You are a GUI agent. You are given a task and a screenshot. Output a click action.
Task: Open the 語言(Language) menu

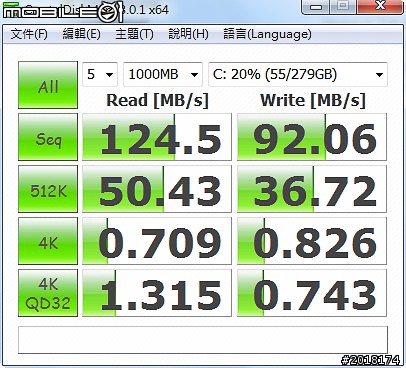267,34
